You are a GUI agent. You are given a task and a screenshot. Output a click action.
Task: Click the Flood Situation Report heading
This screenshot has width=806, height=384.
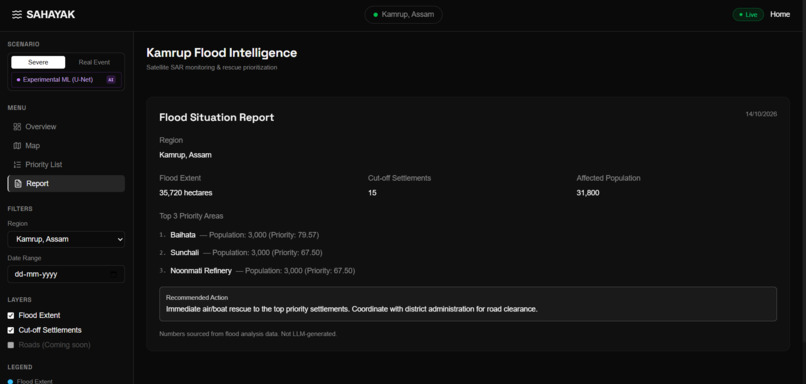pyautogui.click(x=216, y=117)
